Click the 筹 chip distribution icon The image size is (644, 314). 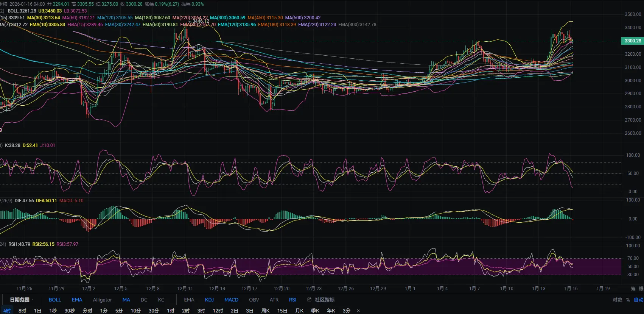pyautogui.click(x=633, y=289)
